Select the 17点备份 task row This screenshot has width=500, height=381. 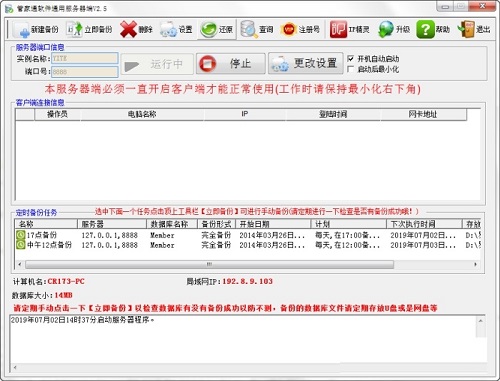point(248,235)
